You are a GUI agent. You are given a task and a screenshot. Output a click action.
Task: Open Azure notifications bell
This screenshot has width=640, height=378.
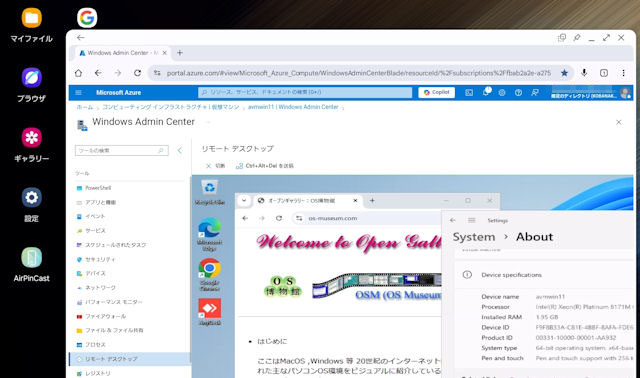[x=486, y=92]
